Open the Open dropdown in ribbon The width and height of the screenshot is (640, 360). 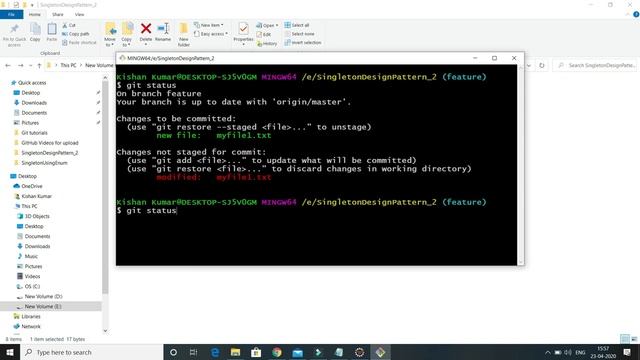(267, 25)
